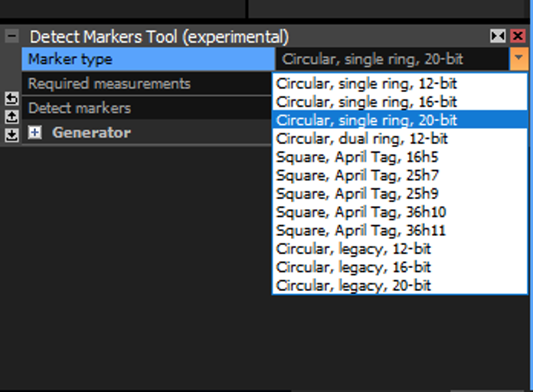This screenshot has width=533, height=392.
Task: Pick Square, April Tag, 25h7
Action: (x=357, y=175)
